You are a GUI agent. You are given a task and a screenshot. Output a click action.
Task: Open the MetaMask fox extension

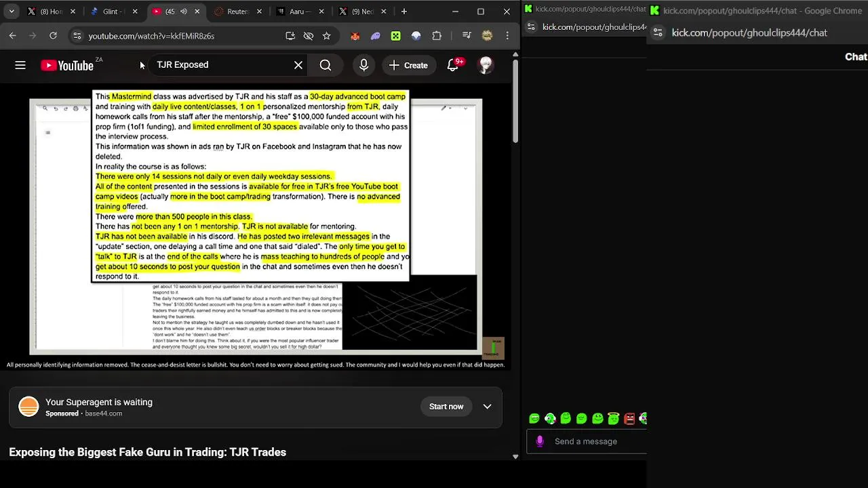[355, 36]
